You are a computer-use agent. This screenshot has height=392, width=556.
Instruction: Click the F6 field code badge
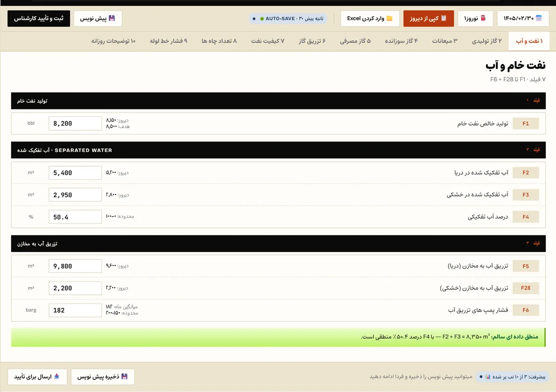(525, 310)
